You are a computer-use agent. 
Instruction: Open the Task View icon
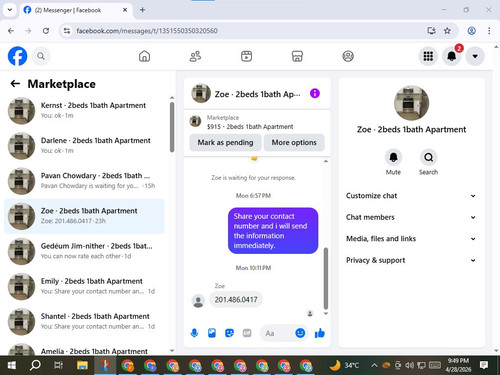[x=58, y=365]
